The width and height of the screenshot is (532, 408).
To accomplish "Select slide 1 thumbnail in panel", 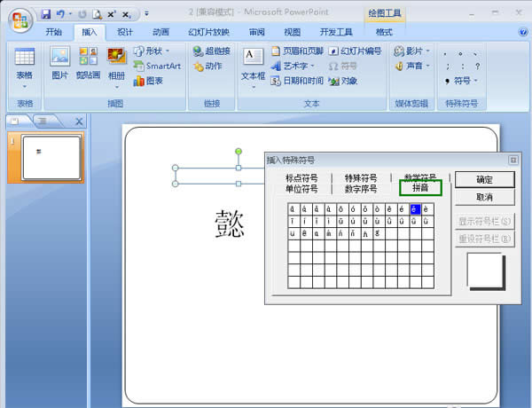I will 51,156.
